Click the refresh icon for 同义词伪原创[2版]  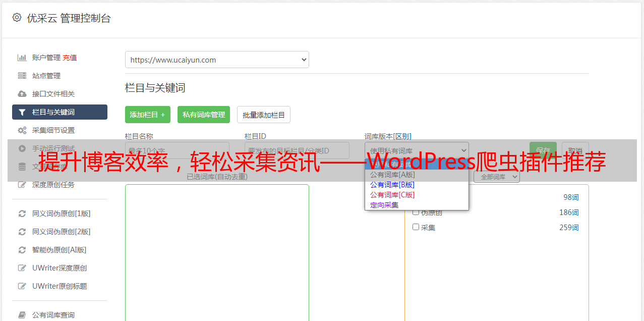coord(22,232)
